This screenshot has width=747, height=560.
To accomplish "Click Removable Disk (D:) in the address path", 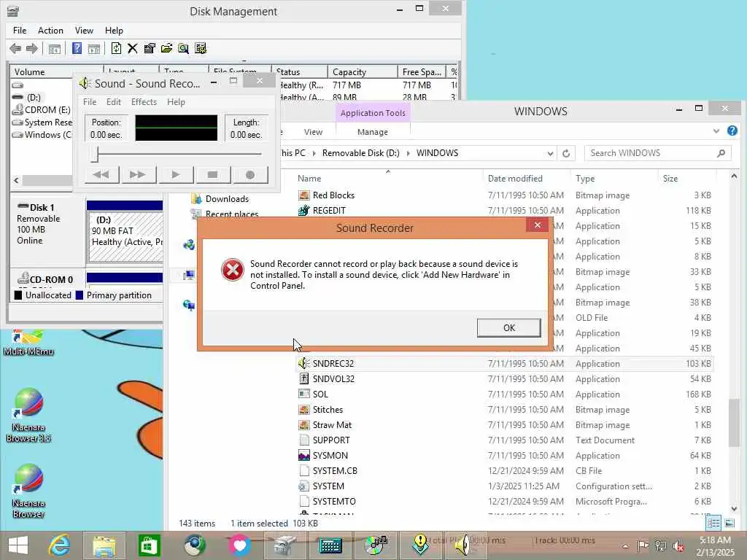I will click(x=360, y=153).
